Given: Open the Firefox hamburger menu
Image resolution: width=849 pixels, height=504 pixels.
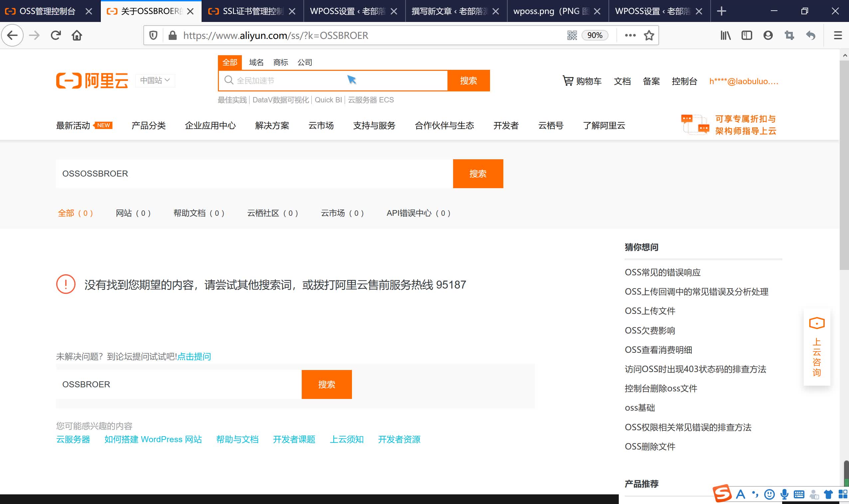Looking at the screenshot, I should [x=838, y=35].
